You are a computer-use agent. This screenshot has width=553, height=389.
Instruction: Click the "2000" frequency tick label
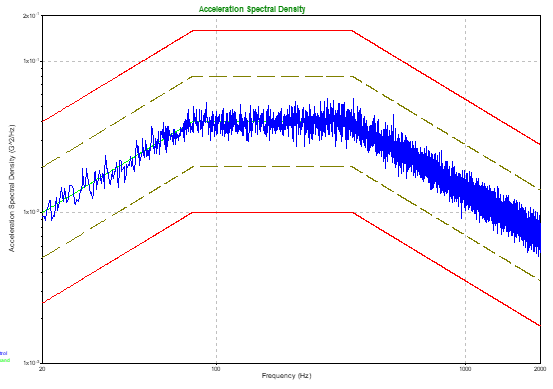tap(540, 369)
